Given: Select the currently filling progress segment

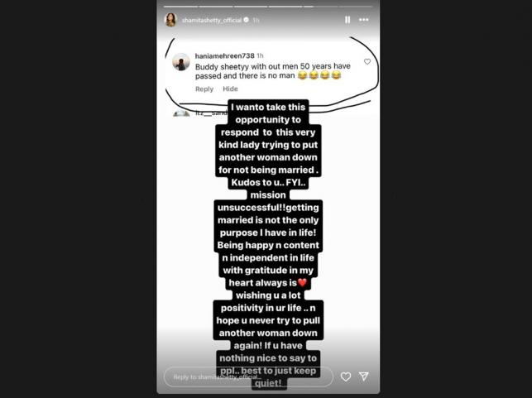Looking at the screenshot, I should [x=321, y=7].
